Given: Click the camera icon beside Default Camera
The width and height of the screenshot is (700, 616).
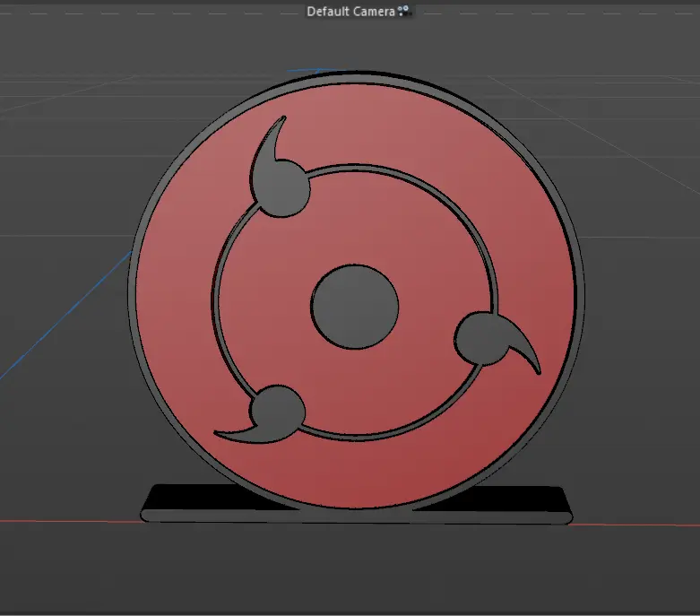Looking at the screenshot, I should (403, 11).
